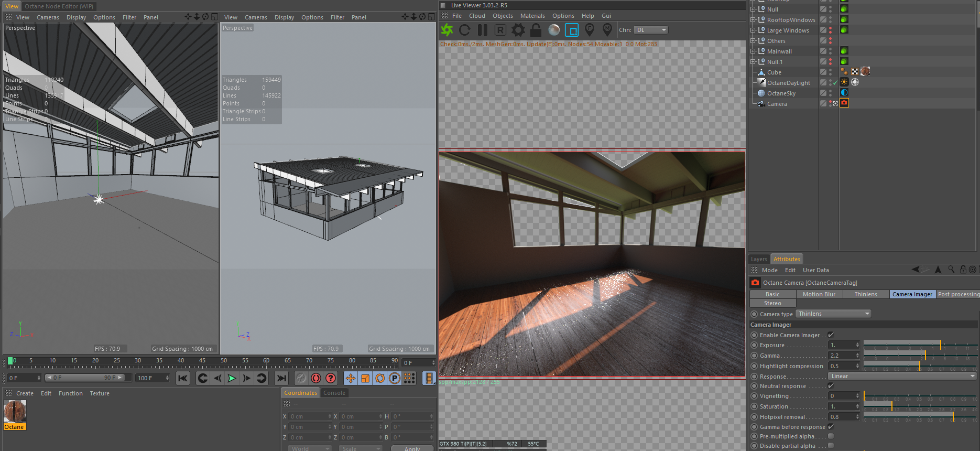Select the focus picker pin icon
The height and width of the screenshot is (451, 980).
coord(590,30)
